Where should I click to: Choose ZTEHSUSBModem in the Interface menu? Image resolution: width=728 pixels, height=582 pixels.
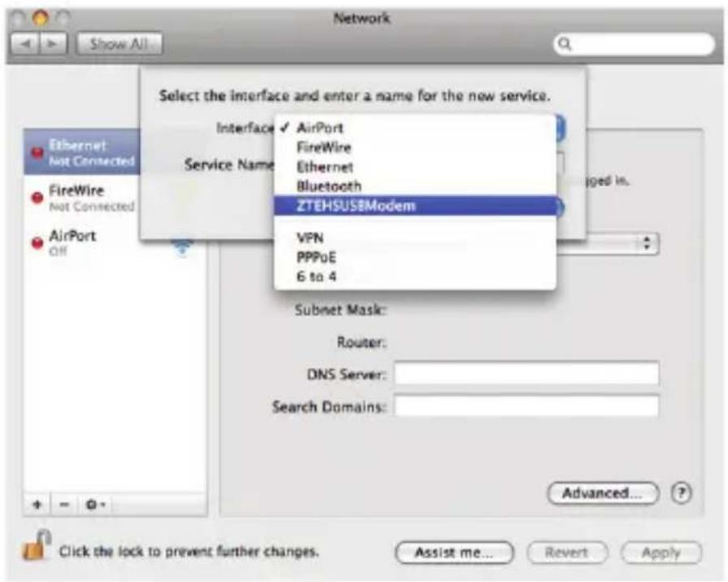coord(415,206)
